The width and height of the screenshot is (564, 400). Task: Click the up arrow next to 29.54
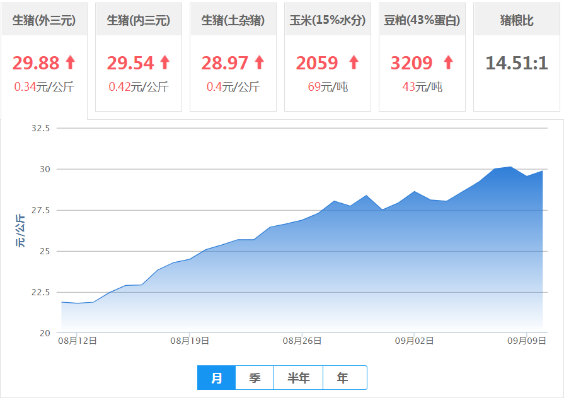165,62
